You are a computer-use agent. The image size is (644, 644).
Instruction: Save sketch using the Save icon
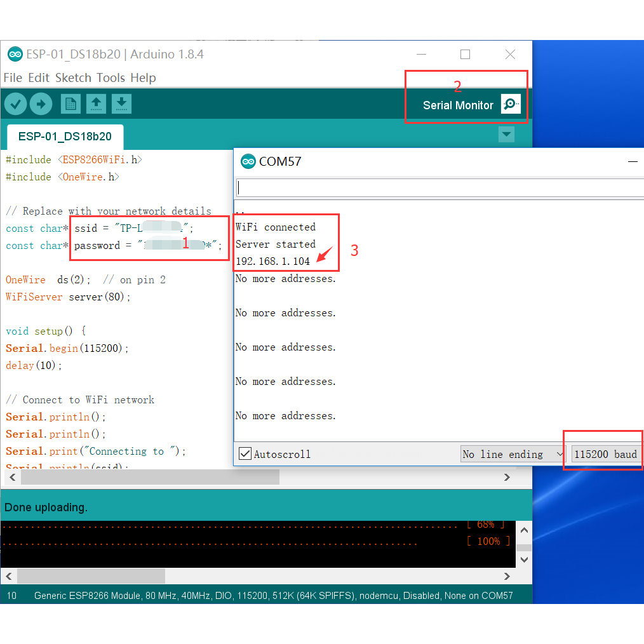(121, 104)
